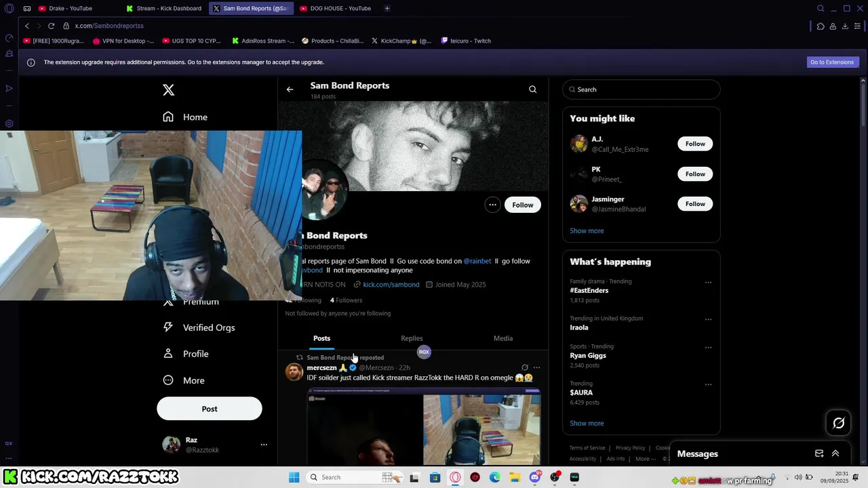Open the teicuro - Twitch bookmark
Image resolution: width=868 pixels, height=488 pixels.
pyautogui.click(x=466, y=41)
